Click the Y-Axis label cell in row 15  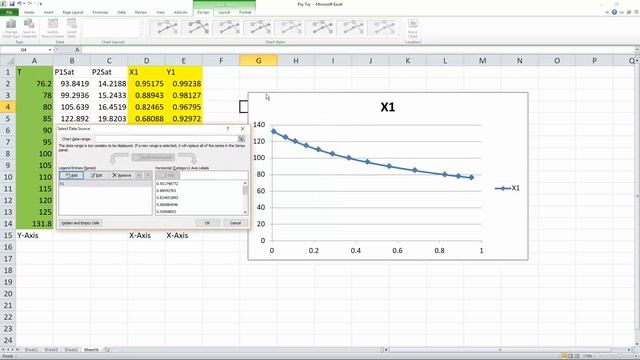35,236
